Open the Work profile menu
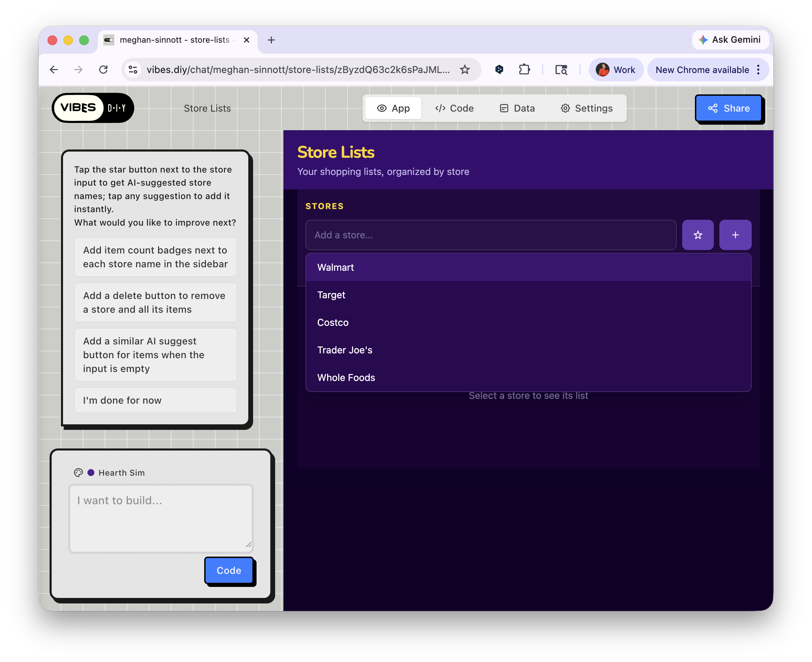 pyautogui.click(x=615, y=70)
